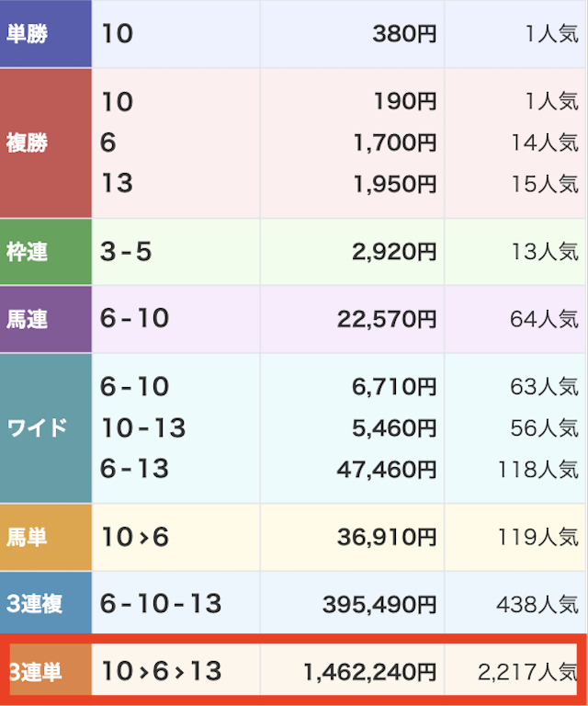Select the 1,700円 place payout
Screen dimensions: 588x706
[394, 142]
